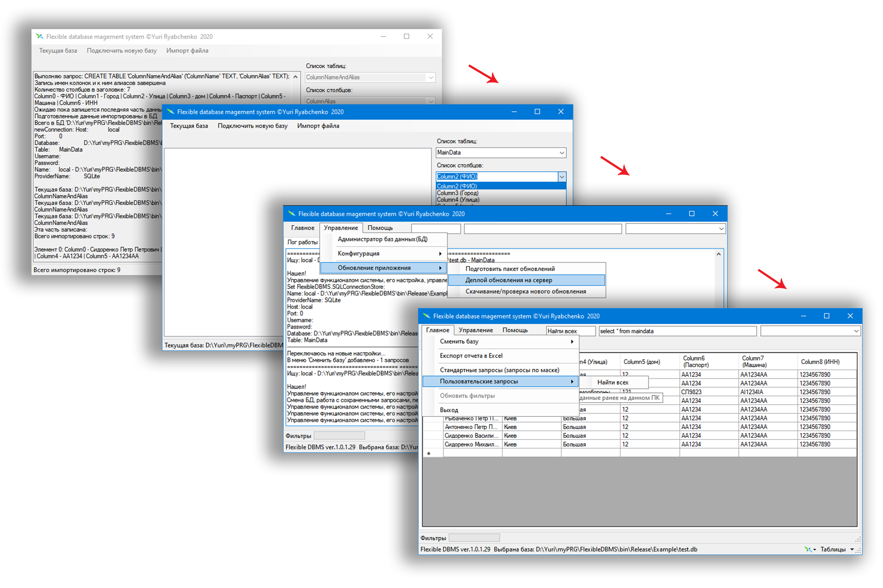This screenshot has height=588, width=883.
Task: Open Администратор баз данных(БД)
Action: click(383, 239)
